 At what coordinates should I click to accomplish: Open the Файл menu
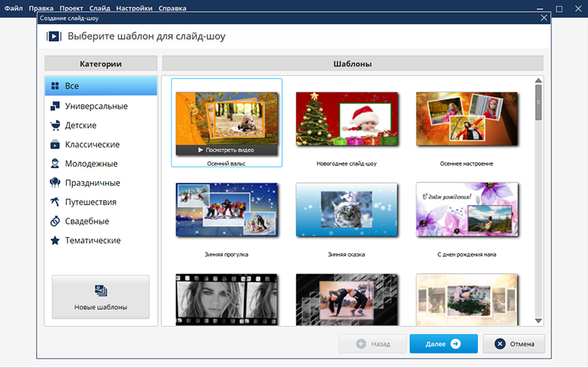click(x=13, y=8)
